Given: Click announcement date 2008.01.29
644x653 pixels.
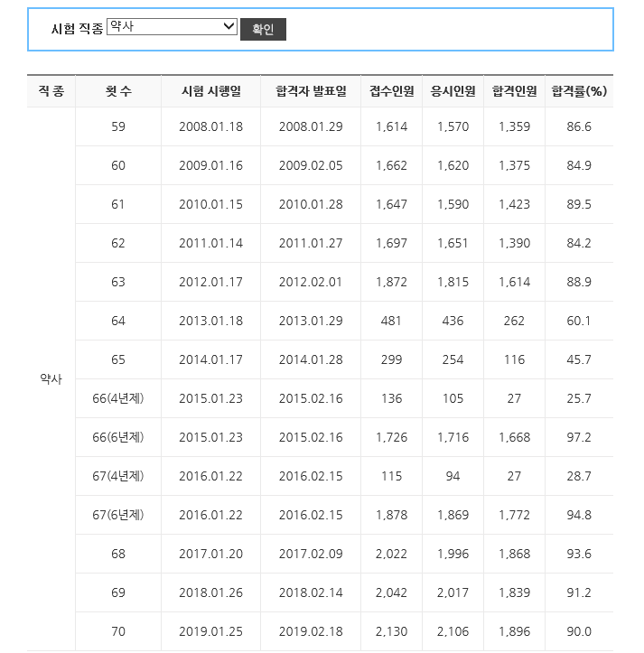Looking at the screenshot, I should pos(312,126).
